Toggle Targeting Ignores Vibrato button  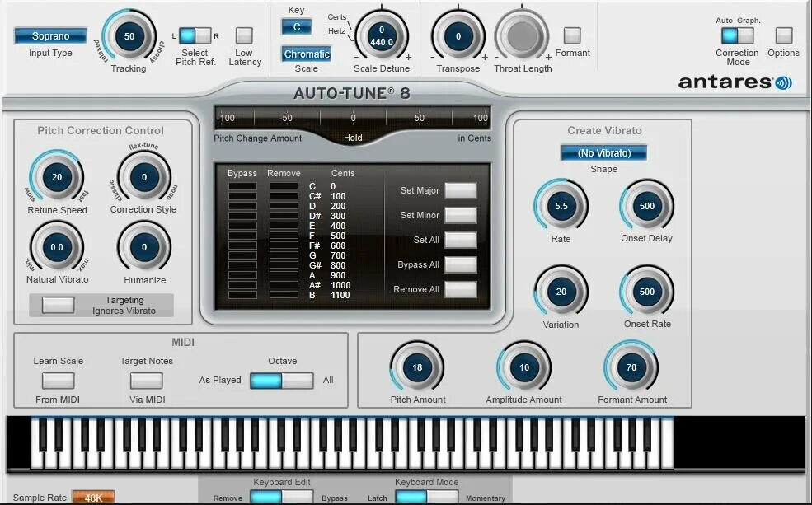coord(58,305)
